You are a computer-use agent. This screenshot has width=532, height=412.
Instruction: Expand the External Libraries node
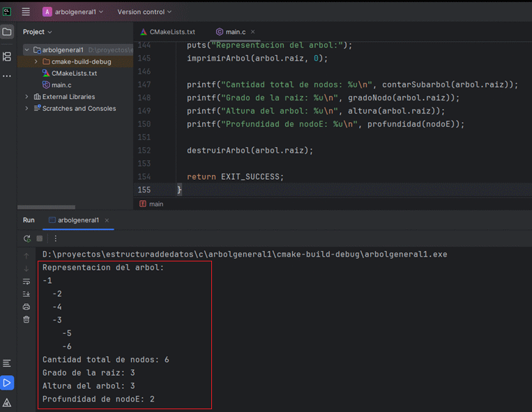pyautogui.click(x=27, y=97)
